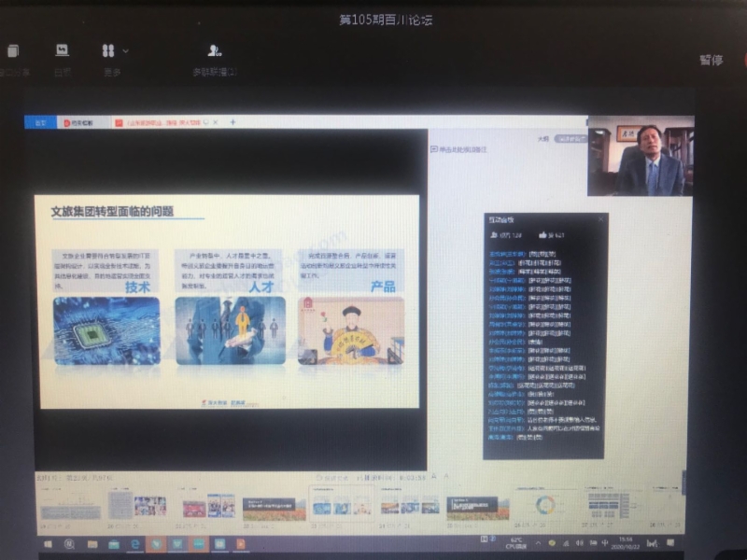This screenshot has height=560, width=747.
Task: Click the smaller A font size button
Action: pyautogui.click(x=446, y=476)
